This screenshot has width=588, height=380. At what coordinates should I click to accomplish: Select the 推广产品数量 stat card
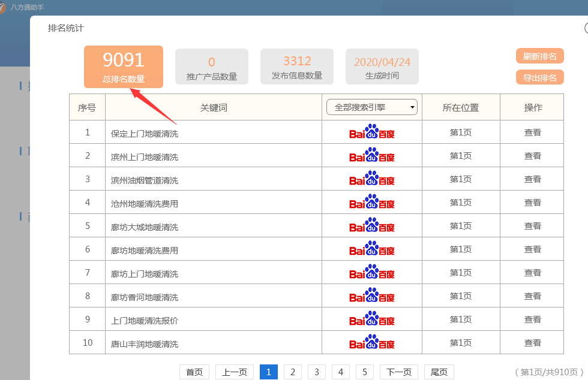click(x=211, y=67)
